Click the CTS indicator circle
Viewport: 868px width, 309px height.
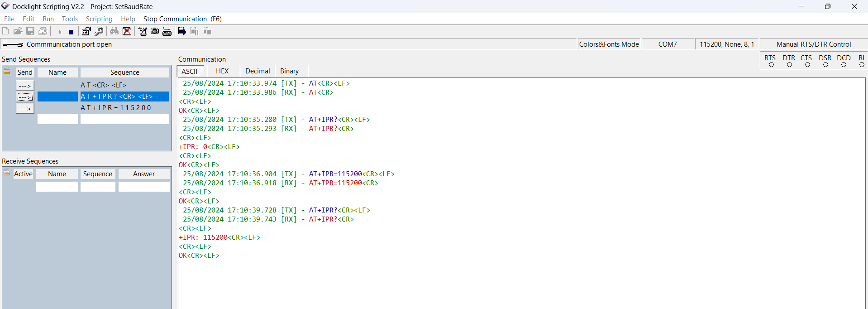click(x=807, y=65)
